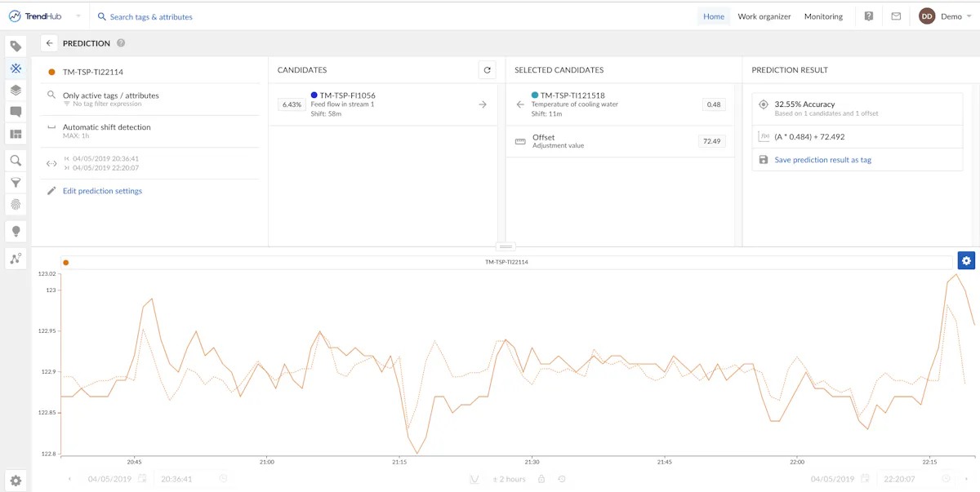Open chart settings blue gear button
Viewport: 980px width, 492px height.
click(967, 261)
